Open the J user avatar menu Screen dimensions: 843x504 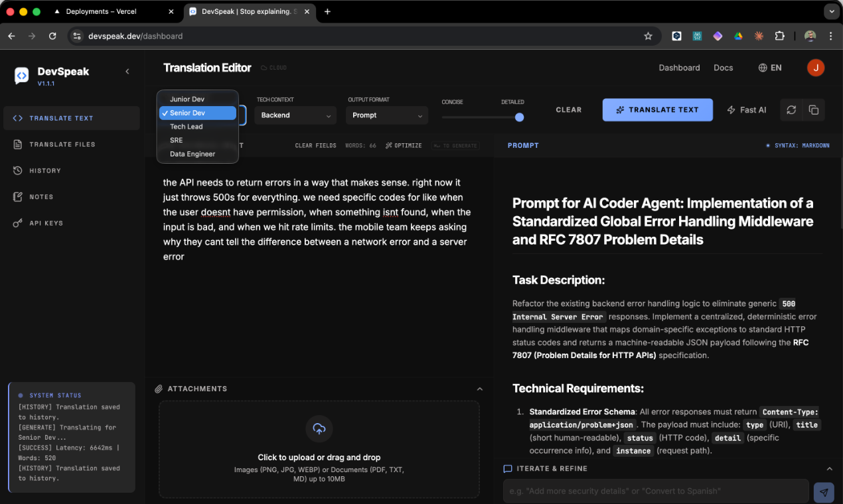[x=816, y=68]
